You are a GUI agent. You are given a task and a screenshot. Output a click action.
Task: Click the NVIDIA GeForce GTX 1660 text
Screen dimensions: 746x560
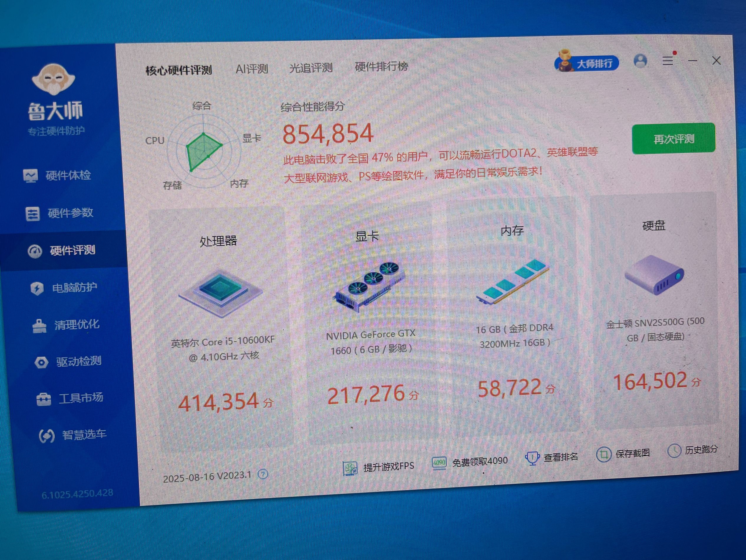[371, 341]
